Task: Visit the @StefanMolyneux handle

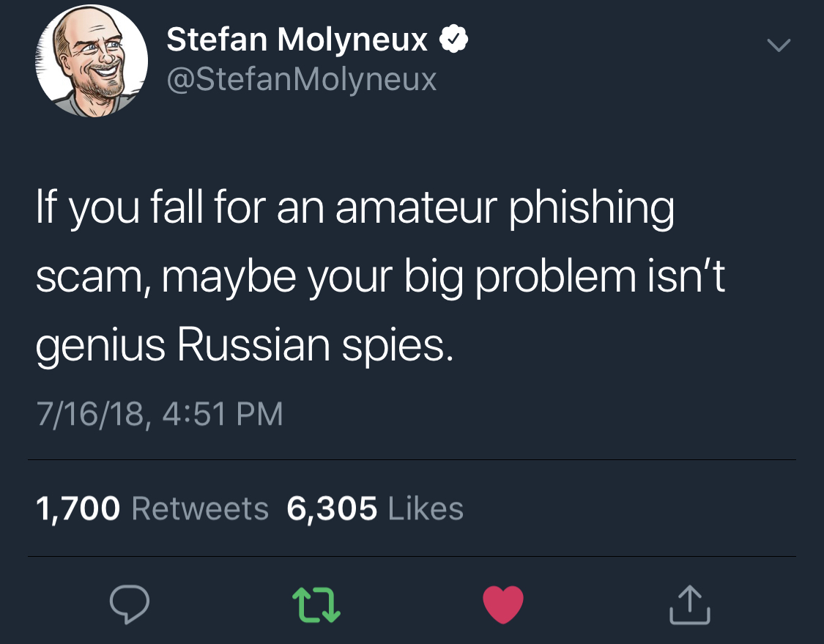Action: pos(302,79)
